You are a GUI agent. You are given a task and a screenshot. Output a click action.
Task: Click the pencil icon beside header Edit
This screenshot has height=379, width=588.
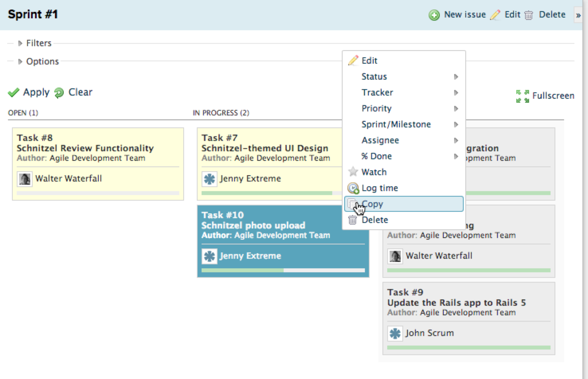(495, 15)
